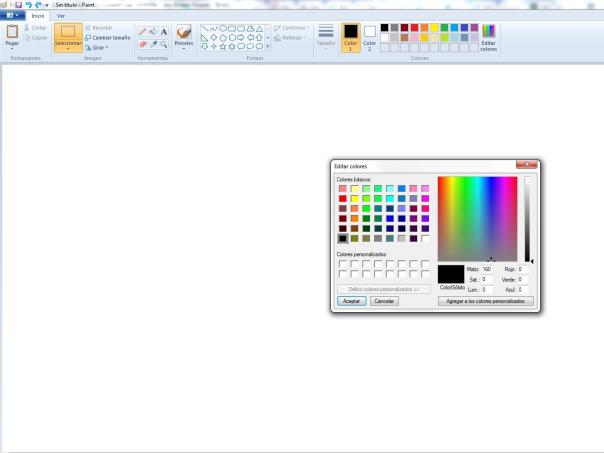Image resolution: width=604 pixels, height=453 pixels.
Task: Open the Tamaño line size dropdown
Action: (x=326, y=38)
